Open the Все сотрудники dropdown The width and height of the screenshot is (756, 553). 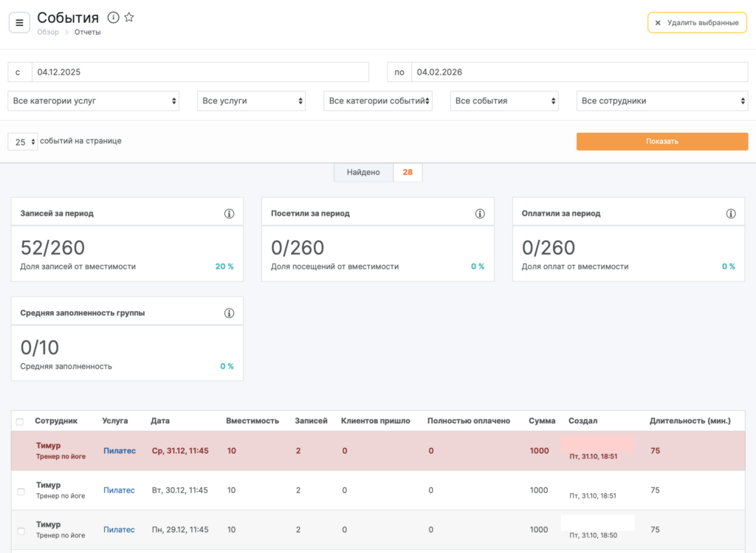[662, 101]
